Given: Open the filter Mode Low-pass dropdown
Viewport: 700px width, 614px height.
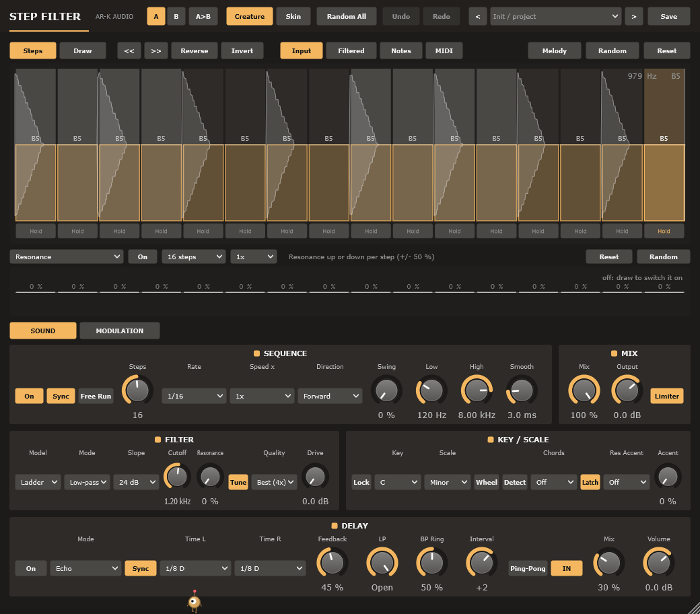Looking at the screenshot, I should 87,482.
